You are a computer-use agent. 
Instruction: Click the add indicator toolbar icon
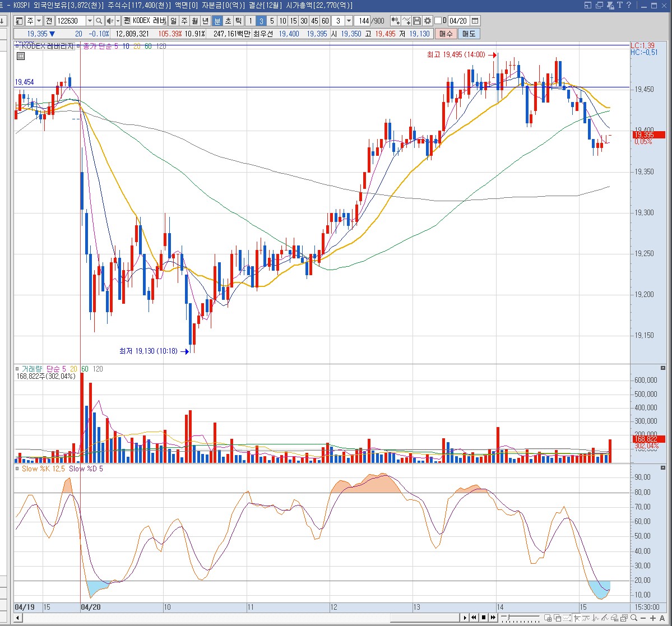coord(395,21)
